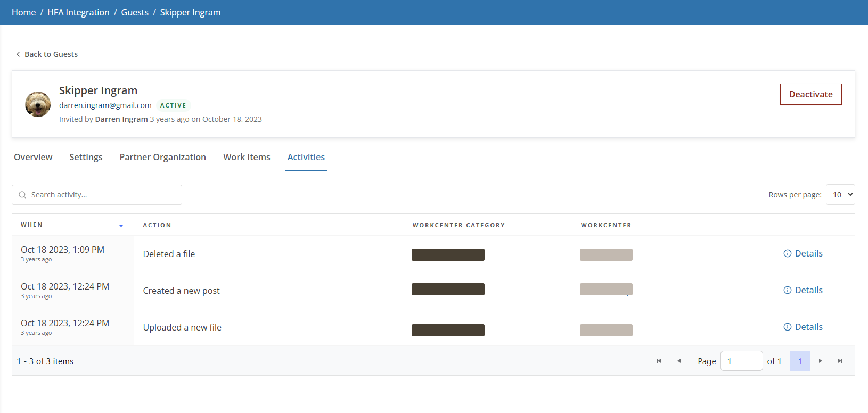The height and width of the screenshot is (413, 868).
Task: Select page 1 pagination button
Action: pyautogui.click(x=800, y=361)
